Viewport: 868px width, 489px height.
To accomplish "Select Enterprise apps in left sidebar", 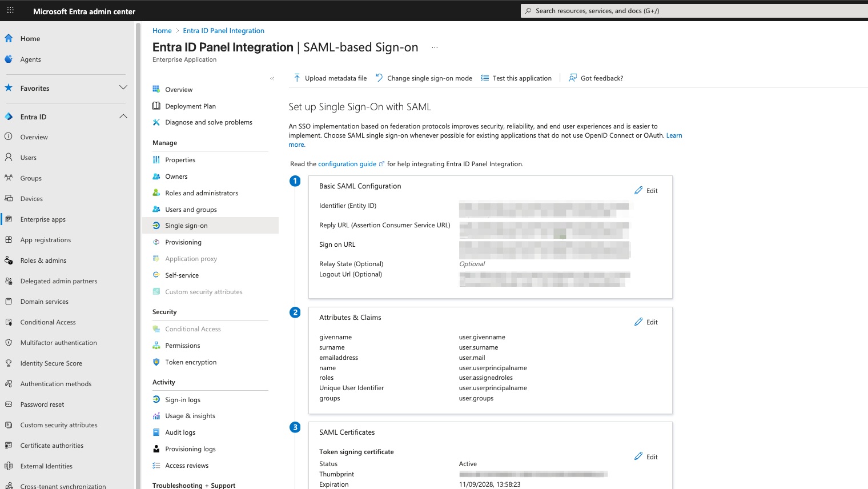I will pos(43,219).
